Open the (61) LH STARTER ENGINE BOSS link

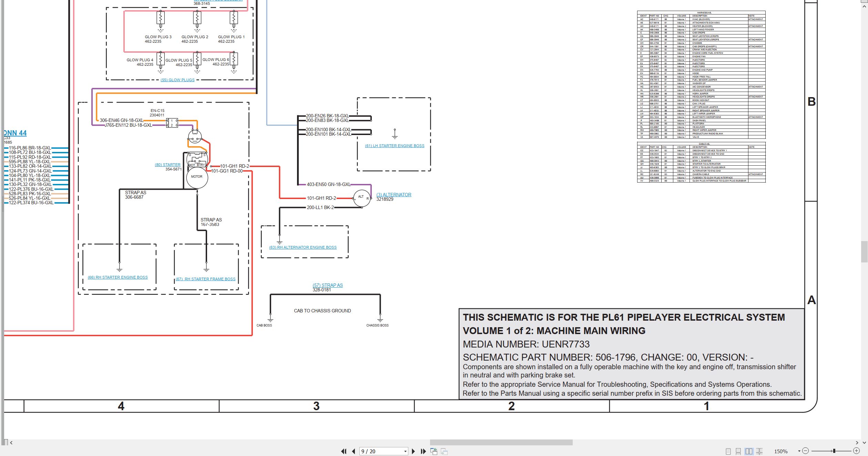coord(395,146)
